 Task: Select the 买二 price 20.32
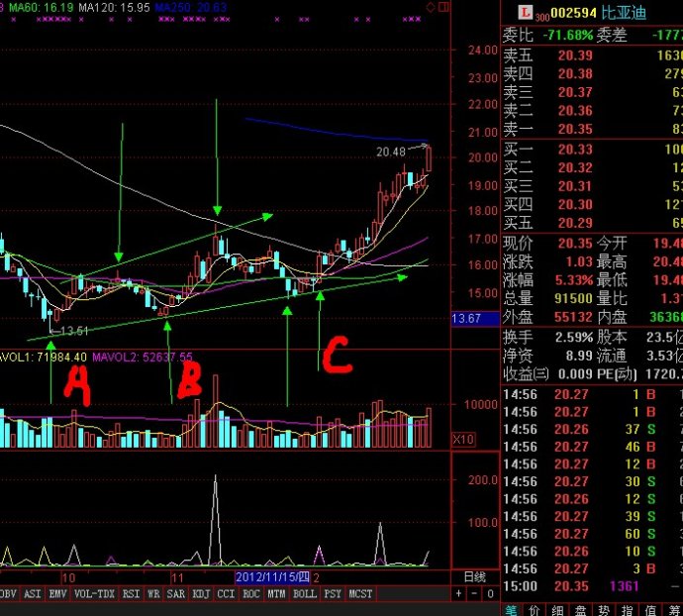(x=575, y=167)
